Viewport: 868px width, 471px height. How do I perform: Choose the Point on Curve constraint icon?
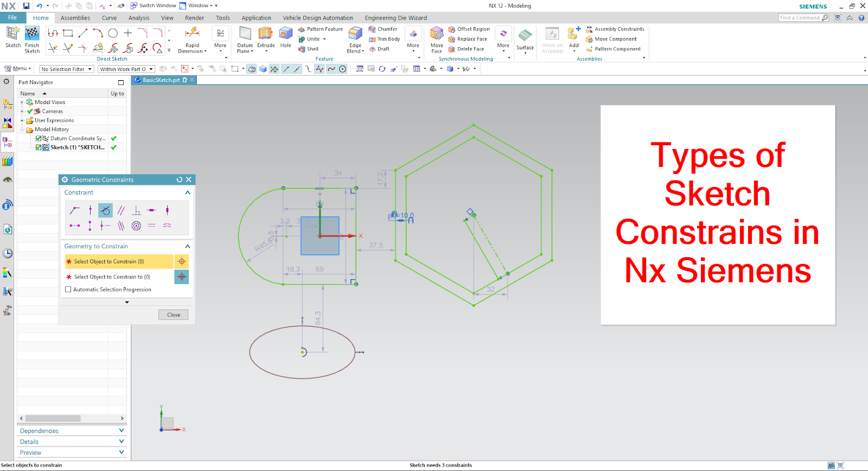90,210
